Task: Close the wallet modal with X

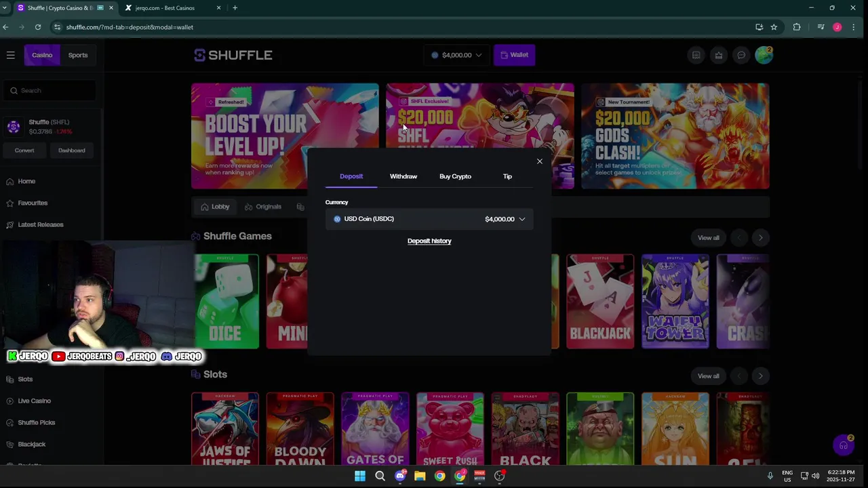Action: (x=540, y=161)
